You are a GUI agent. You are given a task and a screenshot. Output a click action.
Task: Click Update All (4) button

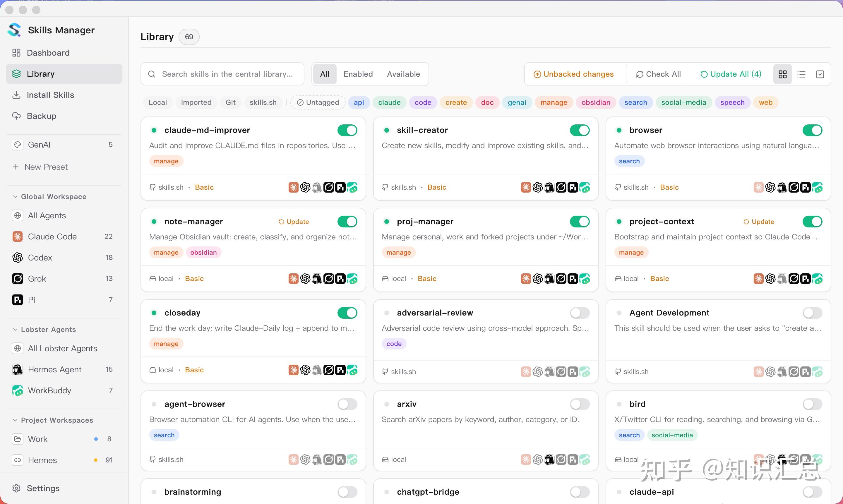731,74
